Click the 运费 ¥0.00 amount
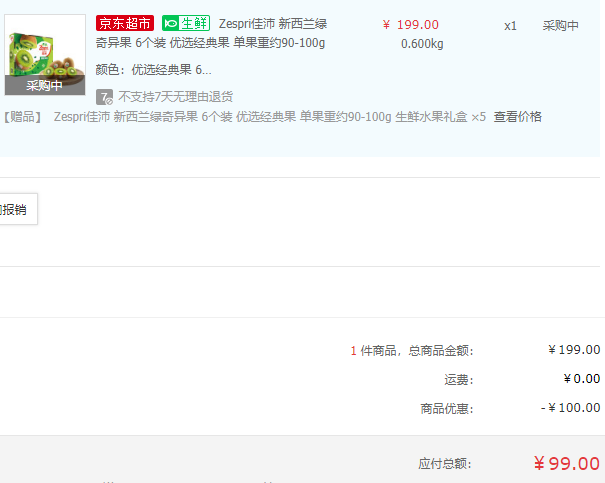This screenshot has width=605, height=483. 582,379
